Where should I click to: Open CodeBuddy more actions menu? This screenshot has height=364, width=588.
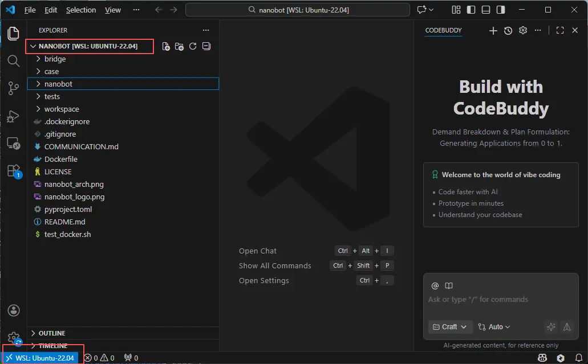(538, 30)
